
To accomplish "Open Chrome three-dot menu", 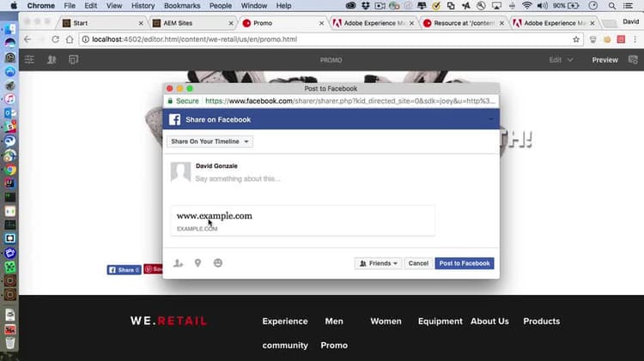I will click(635, 39).
